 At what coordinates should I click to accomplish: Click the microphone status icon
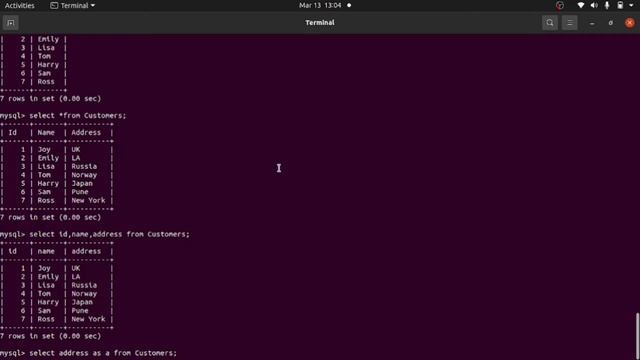tap(607, 5)
